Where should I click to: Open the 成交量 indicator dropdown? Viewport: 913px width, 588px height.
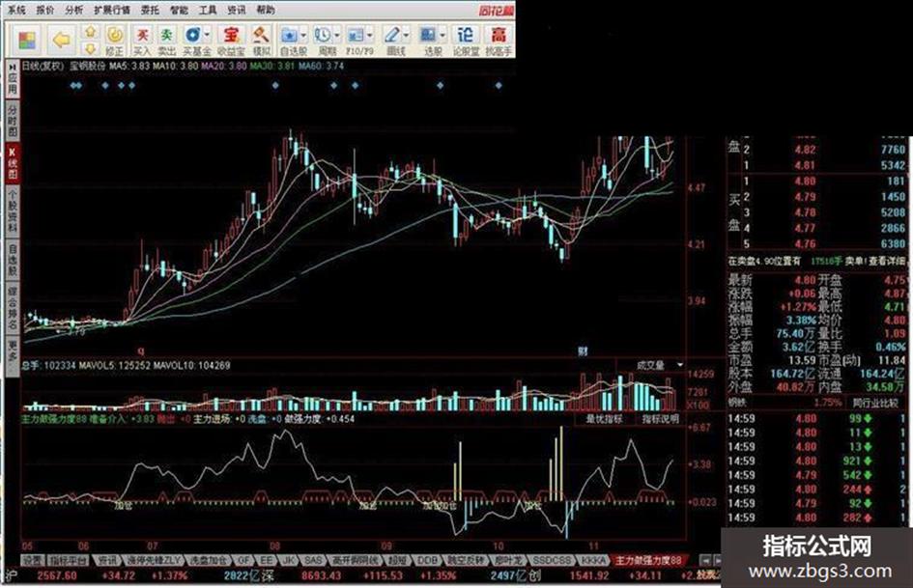[x=679, y=365]
